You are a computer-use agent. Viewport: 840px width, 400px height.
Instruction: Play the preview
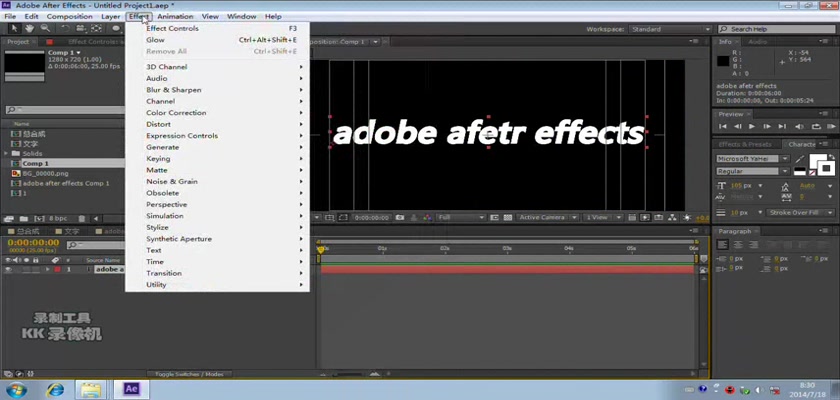tap(752, 126)
